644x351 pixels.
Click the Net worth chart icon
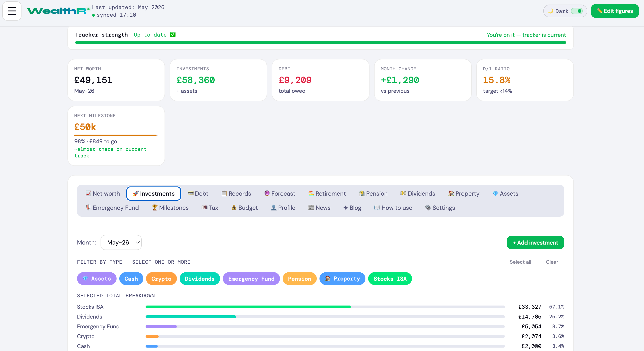click(x=88, y=194)
